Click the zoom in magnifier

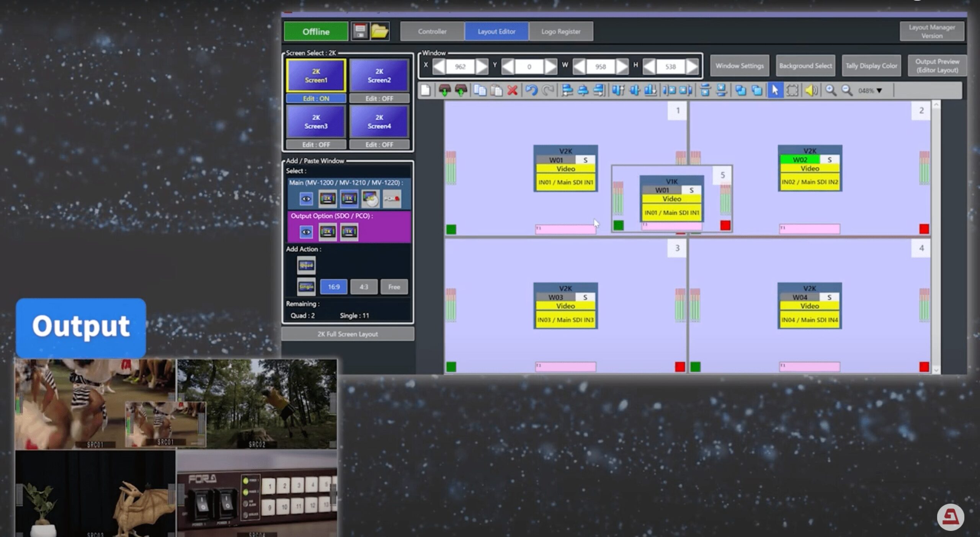830,90
